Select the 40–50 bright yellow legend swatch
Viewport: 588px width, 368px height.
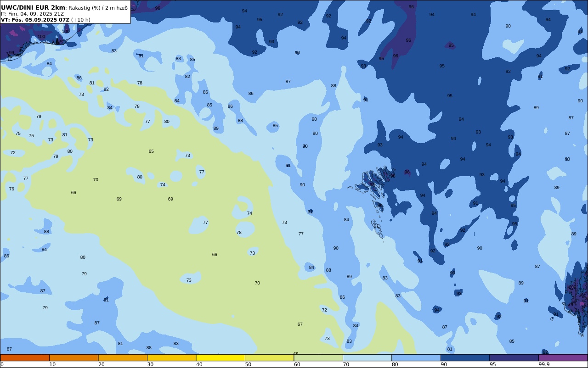[x=220, y=357]
